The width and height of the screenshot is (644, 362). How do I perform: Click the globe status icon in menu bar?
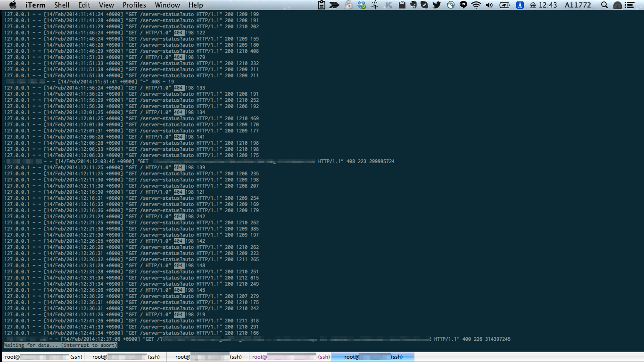click(450, 5)
